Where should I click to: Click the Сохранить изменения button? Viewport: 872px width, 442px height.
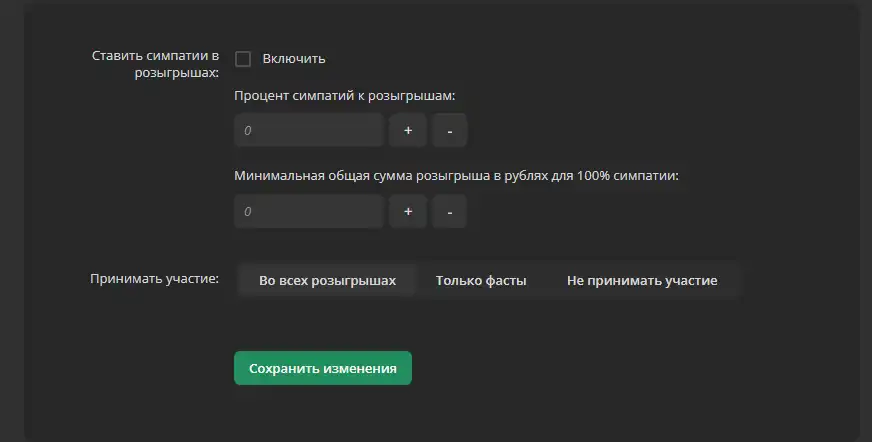point(323,368)
